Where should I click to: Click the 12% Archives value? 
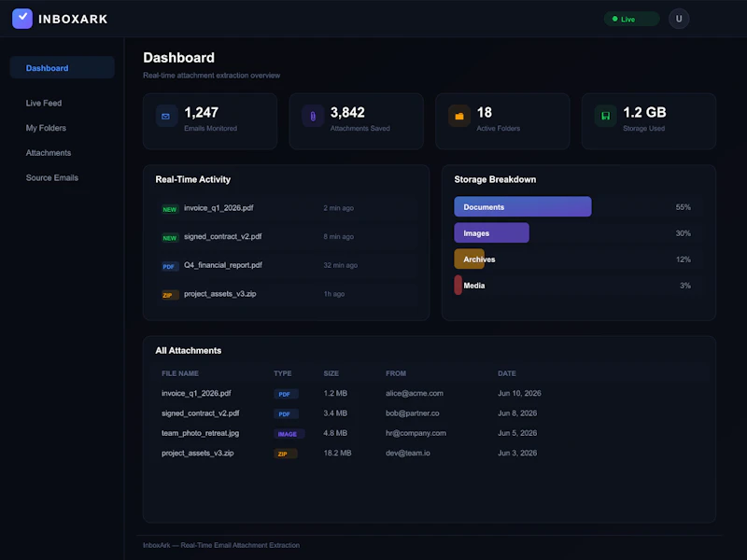coord(683,259)
